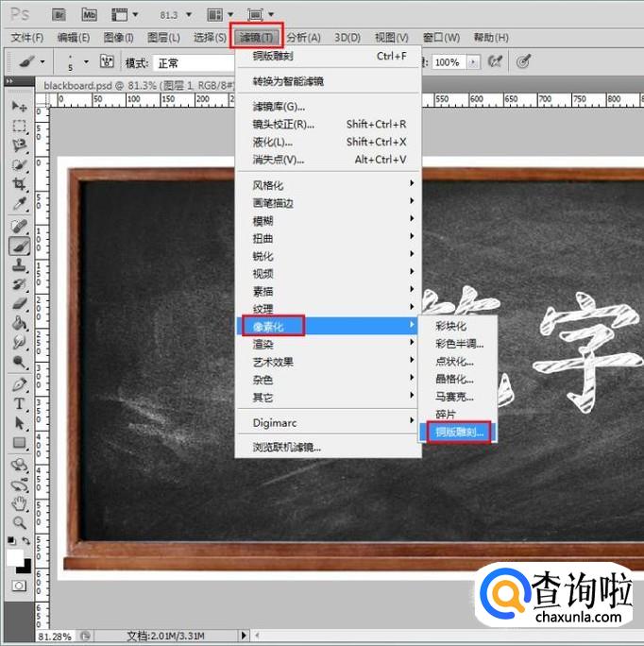Select the Crop tool
644x646 pixels.
click(x=19, y=184)
